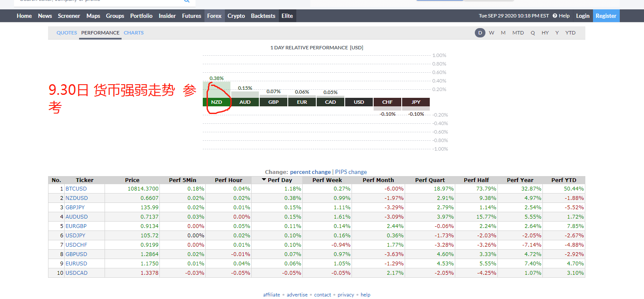Open the BTCUSD ticker link
644x299 pixels.
[x=76, y=188]
